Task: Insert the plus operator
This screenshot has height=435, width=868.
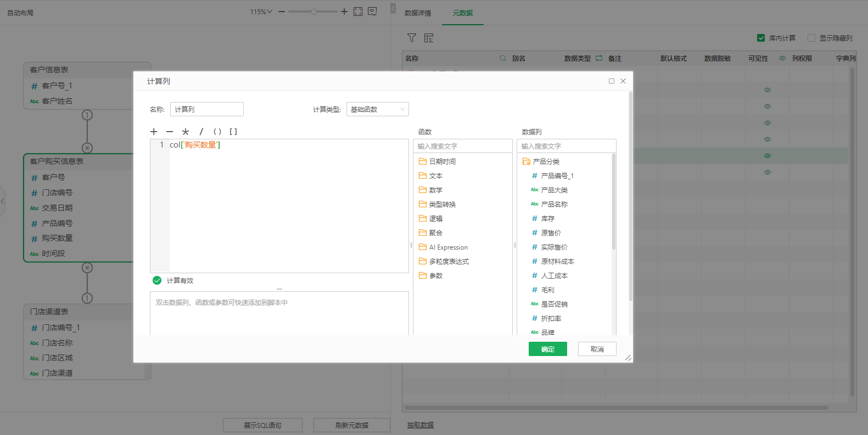Action: click(154, 132)
